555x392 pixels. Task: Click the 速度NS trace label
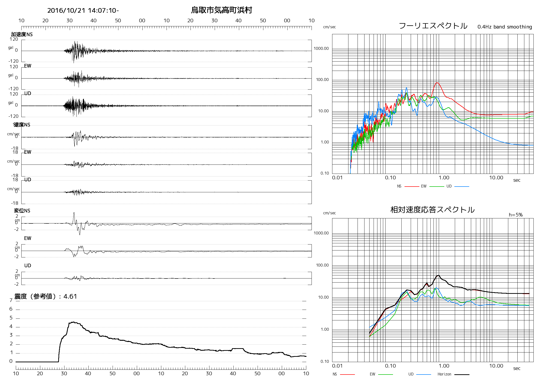pos(22,125)
